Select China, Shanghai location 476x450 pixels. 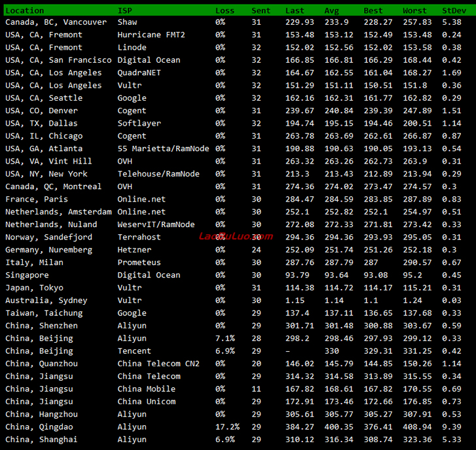[41, 440]
